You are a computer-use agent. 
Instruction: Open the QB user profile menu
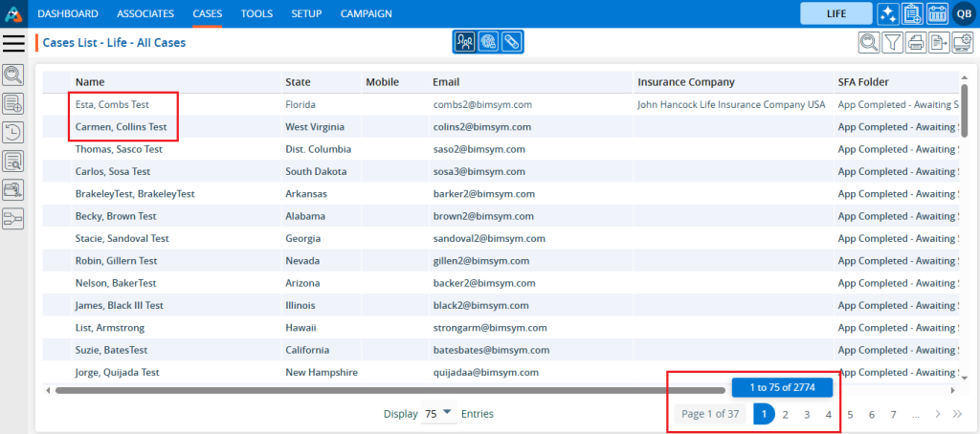[963, 13]
